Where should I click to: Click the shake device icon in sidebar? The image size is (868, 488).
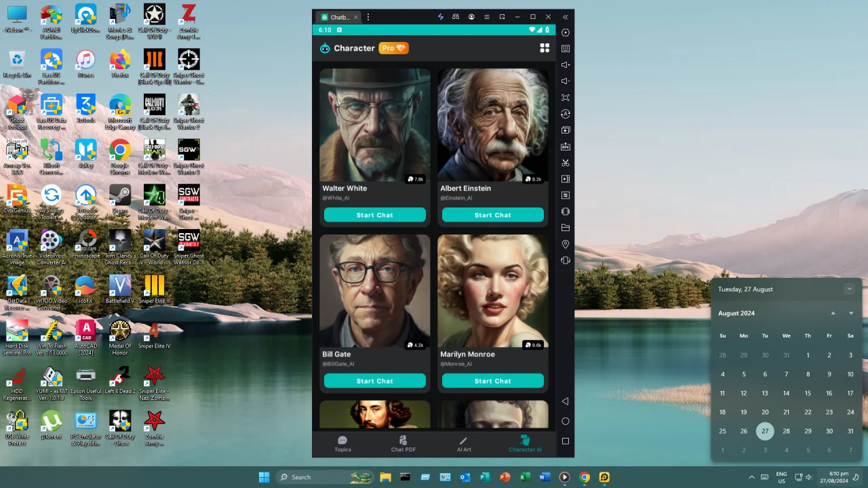566,260
